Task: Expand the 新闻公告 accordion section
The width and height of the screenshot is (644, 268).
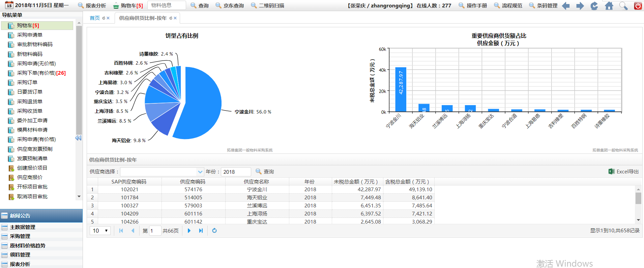Action: (41, 216)
